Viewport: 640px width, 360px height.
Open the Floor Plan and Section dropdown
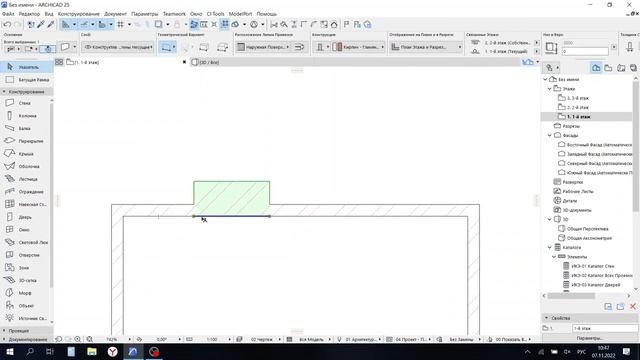coord(426,47)
